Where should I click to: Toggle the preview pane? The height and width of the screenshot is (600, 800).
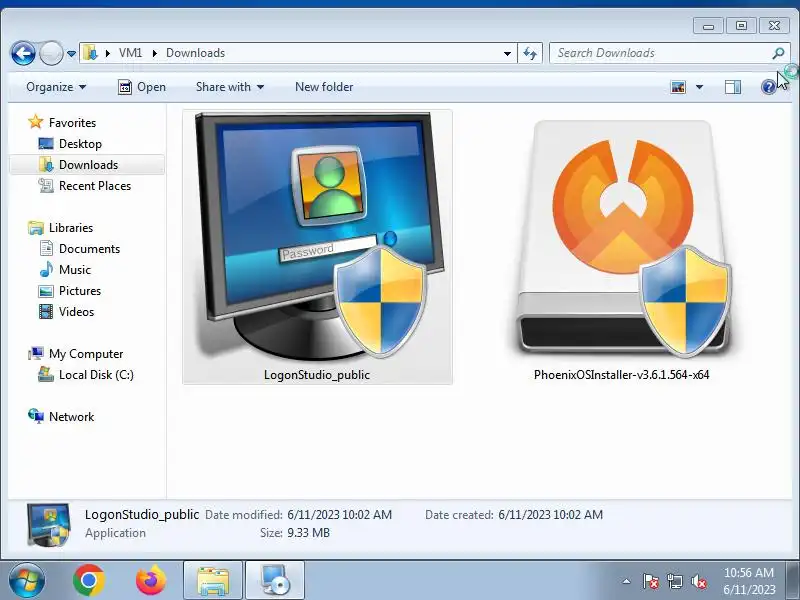pos(733,87)
